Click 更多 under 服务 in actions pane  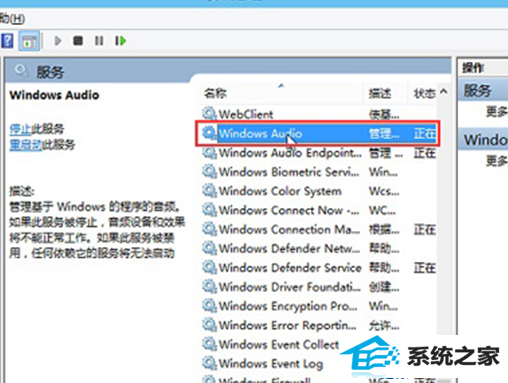click(496, 111)
